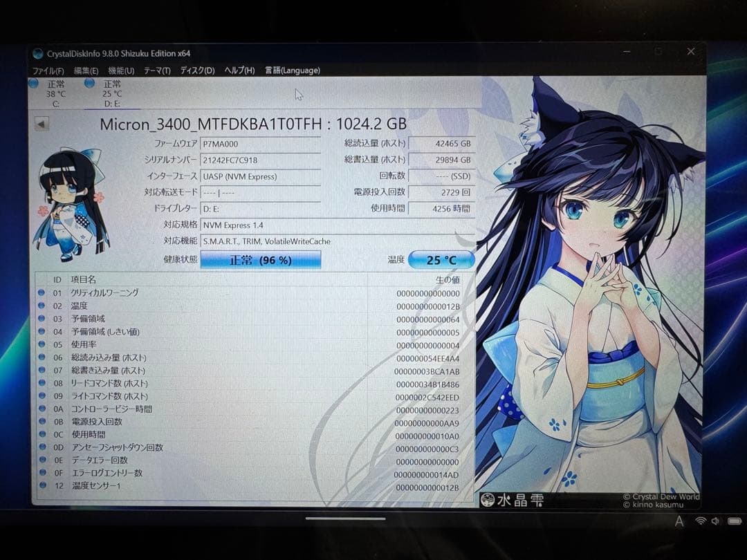Close the CrystalDiskInfo window
Screen dimensions: 747x560
pyautogui.click(x=691, y=51)
